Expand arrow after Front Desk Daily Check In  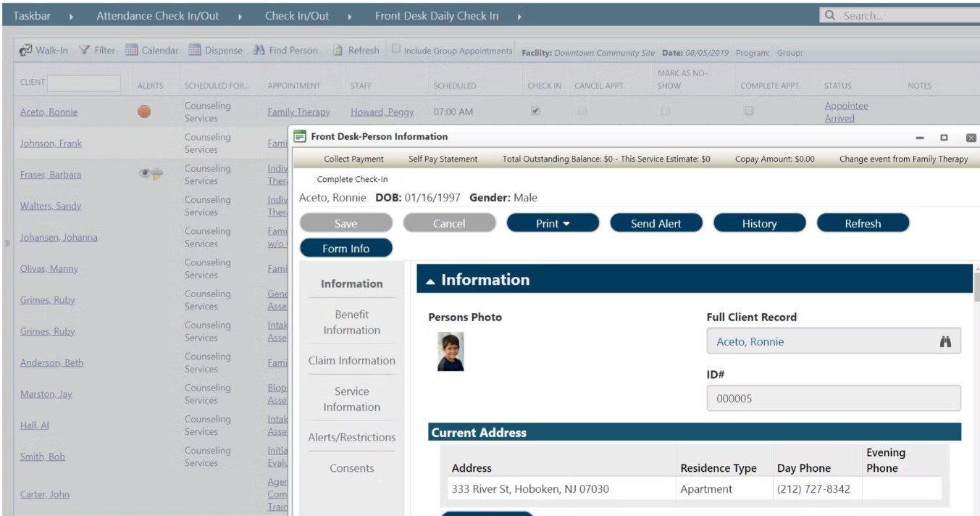519,16
